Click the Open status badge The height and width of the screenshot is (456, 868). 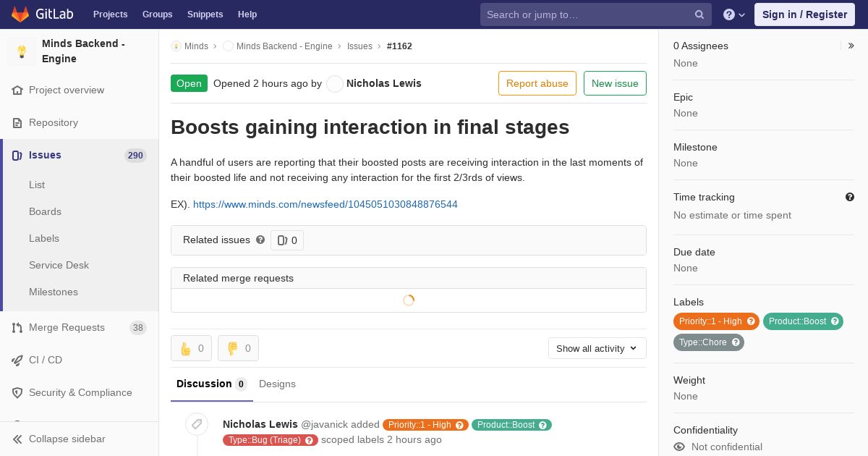pos(189,83)
